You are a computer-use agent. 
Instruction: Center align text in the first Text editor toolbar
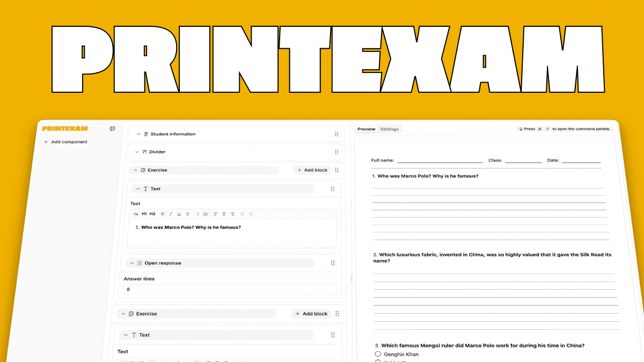click(224, 214)
